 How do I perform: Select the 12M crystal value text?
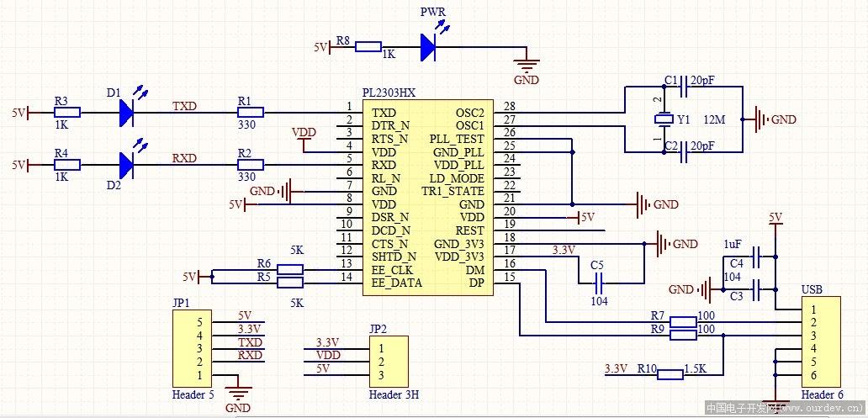715,119
